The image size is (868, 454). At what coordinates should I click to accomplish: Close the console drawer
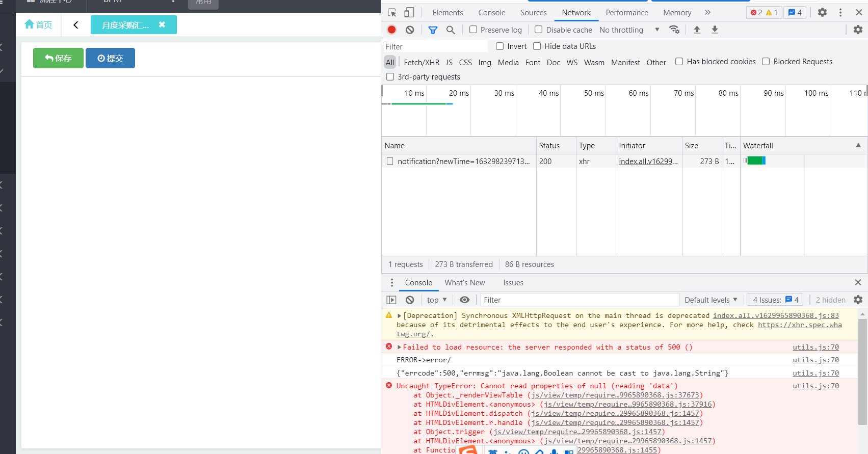tap(858, 282)
